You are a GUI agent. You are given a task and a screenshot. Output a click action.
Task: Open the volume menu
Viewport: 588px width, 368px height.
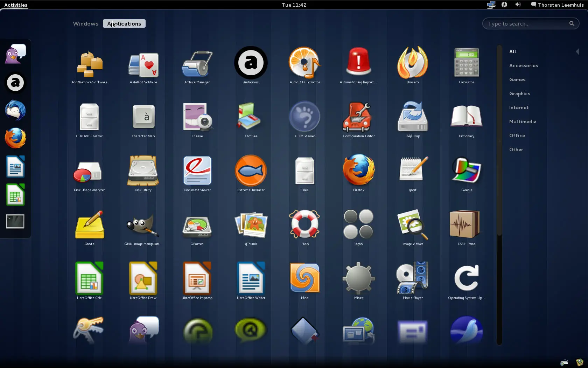(x=518, y=5)
